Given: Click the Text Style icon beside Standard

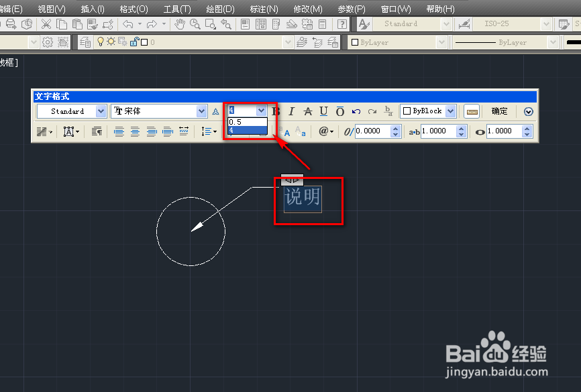Looking at the screenshot, I should [x=364, y=24].
